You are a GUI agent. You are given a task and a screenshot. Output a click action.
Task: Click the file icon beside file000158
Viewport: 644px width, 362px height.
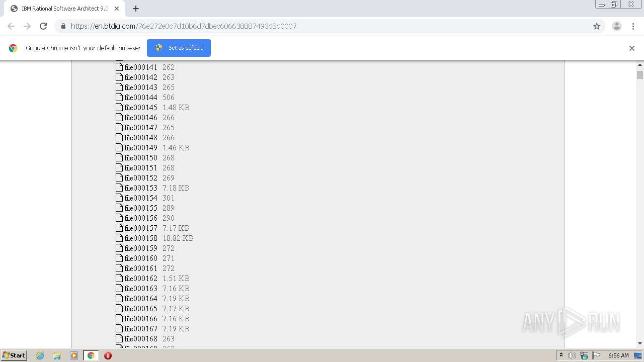(119, 238)
